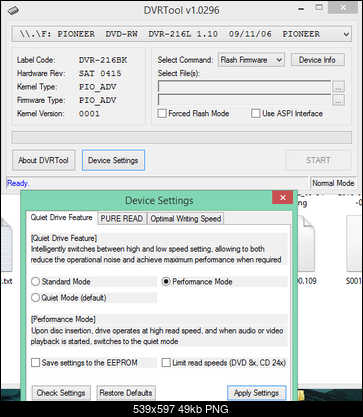
Task: Click the Apply Settings button
Action: coord(256,393)
